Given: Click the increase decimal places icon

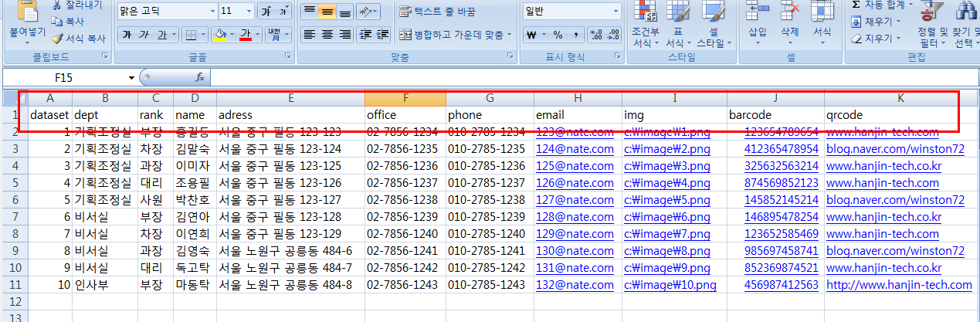Looking at the screenshot, I should (x=595, y=35).
